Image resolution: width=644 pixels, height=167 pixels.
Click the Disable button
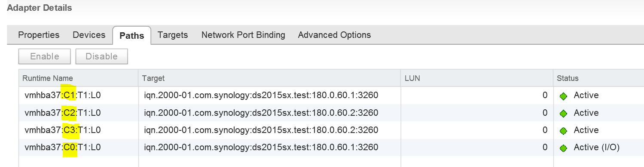[x=101, y=56]
